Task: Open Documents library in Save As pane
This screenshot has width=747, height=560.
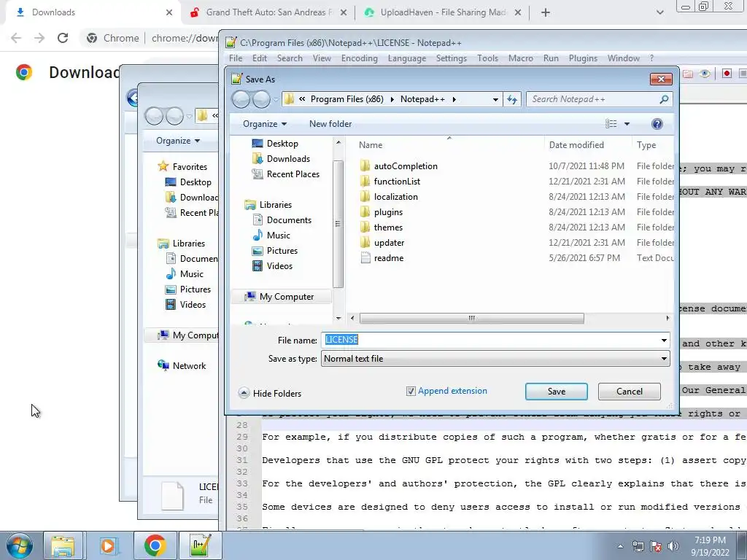Action: point(289,220)
